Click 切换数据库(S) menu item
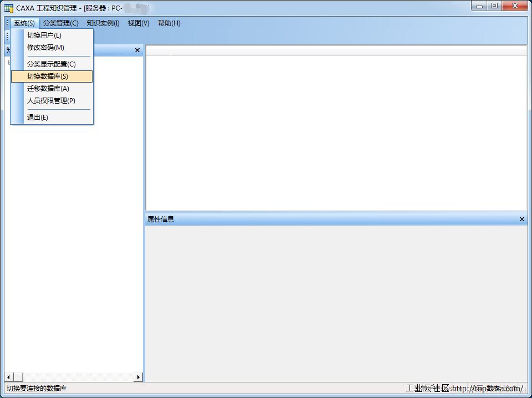The height and width of the screenshot is (398, 532). (x=52, y=76)
